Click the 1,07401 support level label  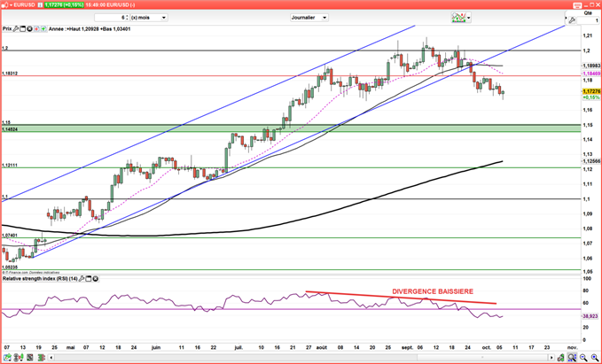pos(10,235)
